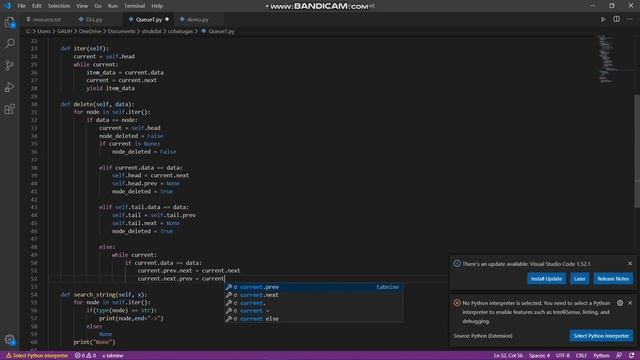Split the editor to the right

616,19
